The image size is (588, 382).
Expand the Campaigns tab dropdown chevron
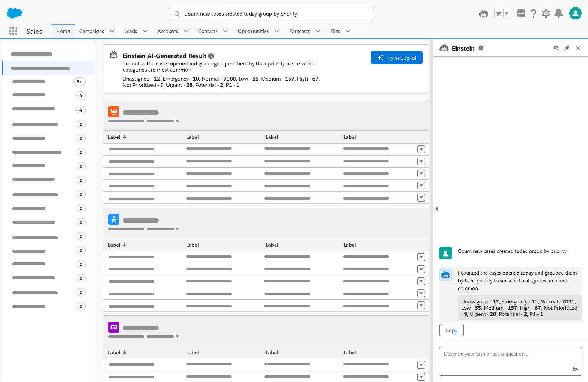pyautogui.click(x=112, y=31)
